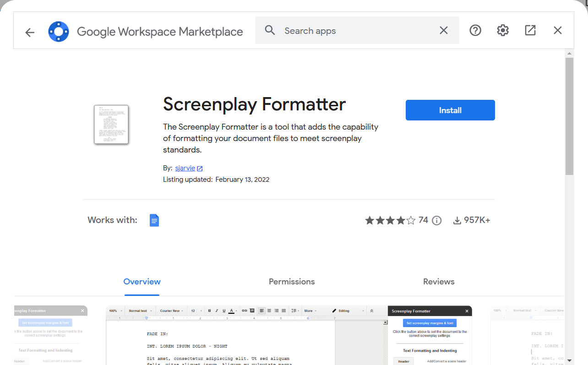Click the 74 ratings count
Screen dimensions: 588x365
point(423,220)
